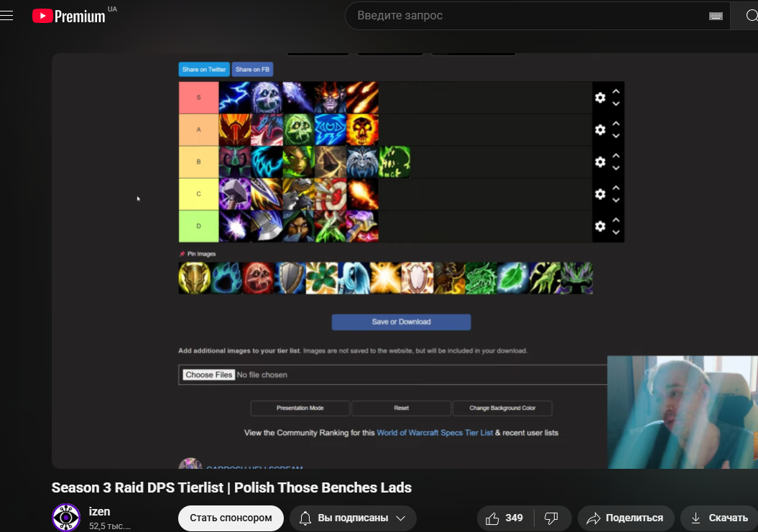
Task: Select the flaming skull icon in A tier
Action: tap(363, 129)
